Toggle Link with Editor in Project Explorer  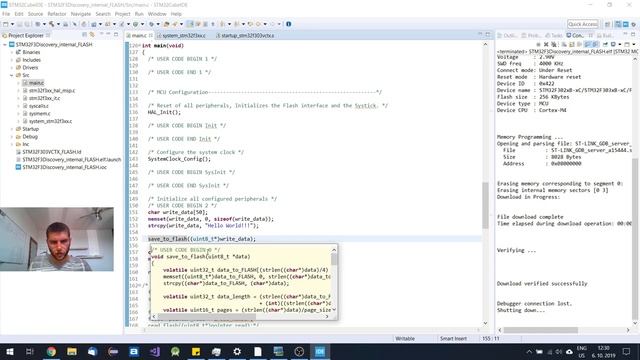click(92, 35)
